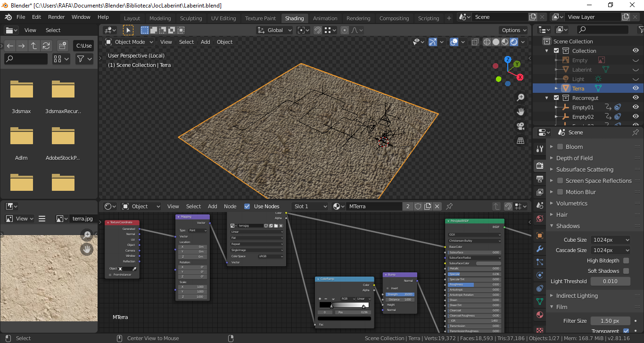The image size is (644, 343).
Task: Switch viewport to solid shading
Action: coord(496,42)
